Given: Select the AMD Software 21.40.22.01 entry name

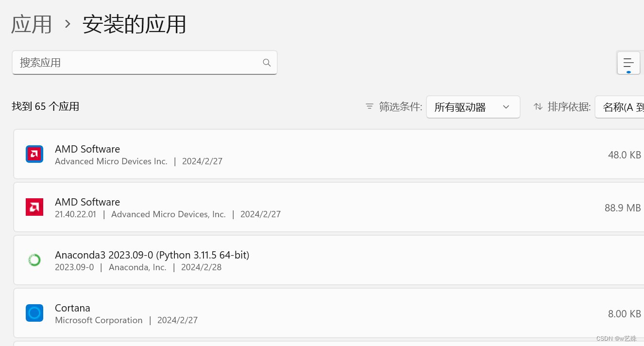Looking at the screenshot, I should (x=87, y=202).
